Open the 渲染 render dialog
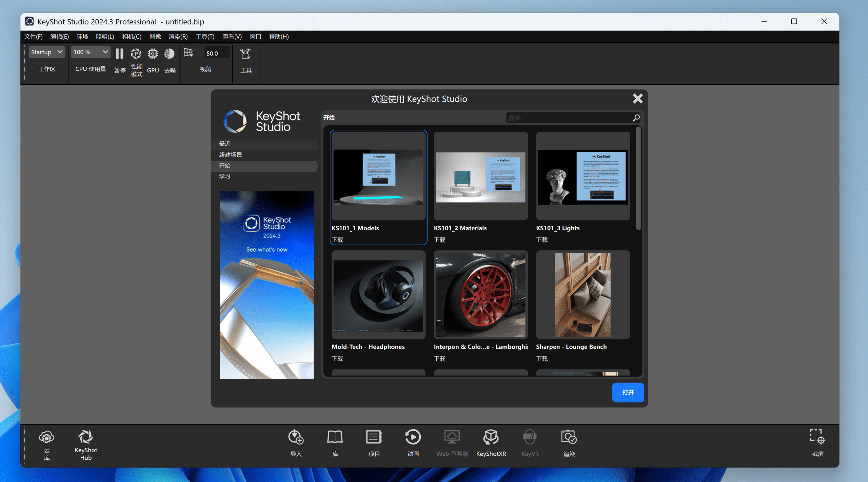Viewport: 868px width, 482px height. coord(569,437)
